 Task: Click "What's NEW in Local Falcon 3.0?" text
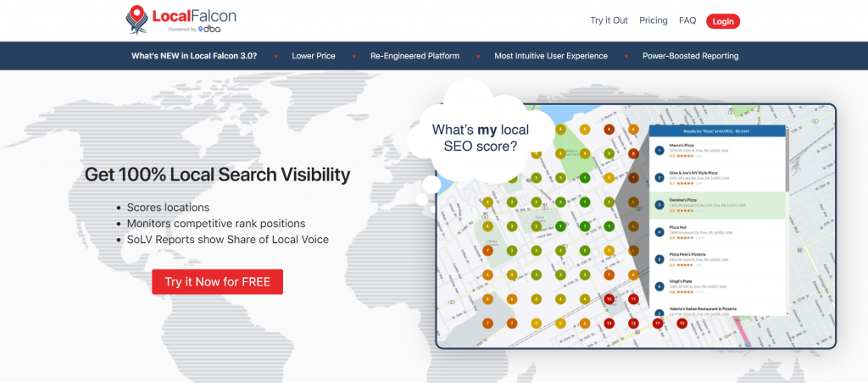tap(194, 56)
